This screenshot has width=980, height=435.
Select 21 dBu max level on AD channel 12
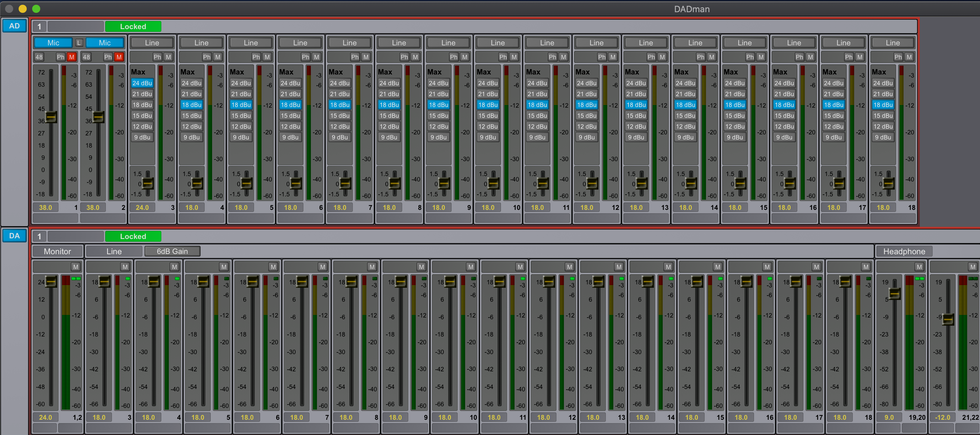587,94
